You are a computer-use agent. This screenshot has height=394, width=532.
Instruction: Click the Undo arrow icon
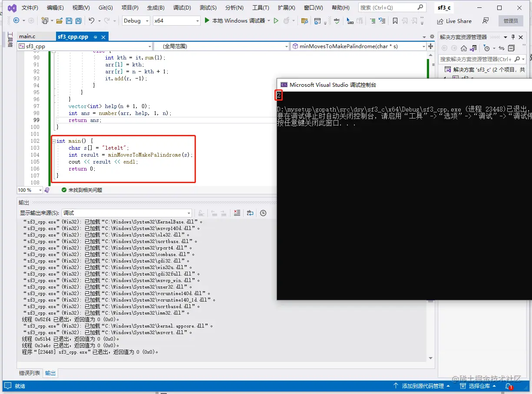click(91, 21)
